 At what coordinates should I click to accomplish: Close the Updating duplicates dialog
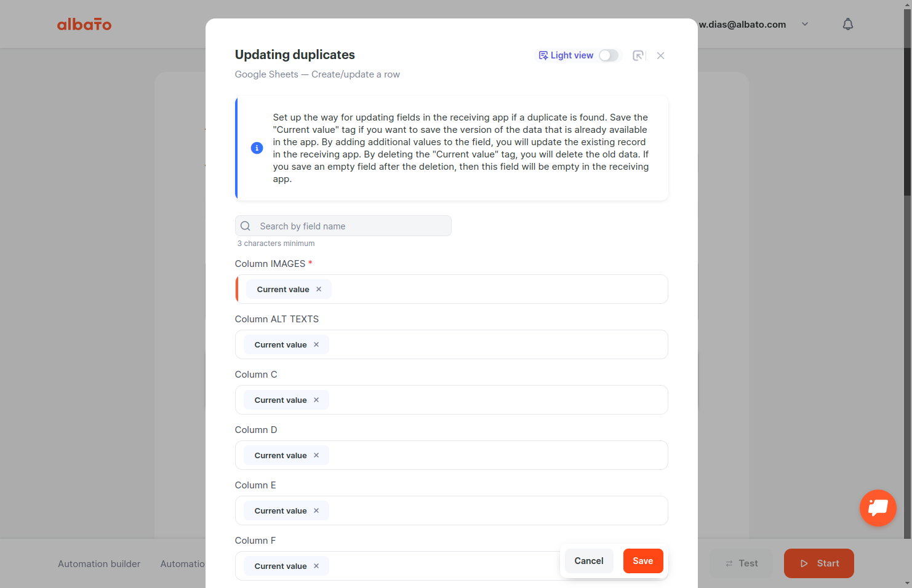[x=660, y=55]
